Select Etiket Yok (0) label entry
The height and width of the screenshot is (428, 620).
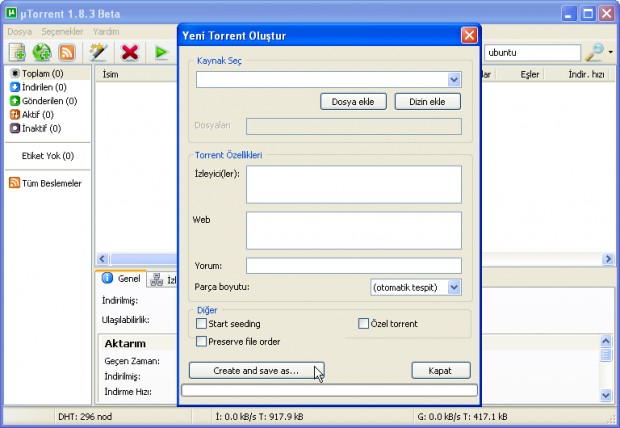tap(48, 156)
